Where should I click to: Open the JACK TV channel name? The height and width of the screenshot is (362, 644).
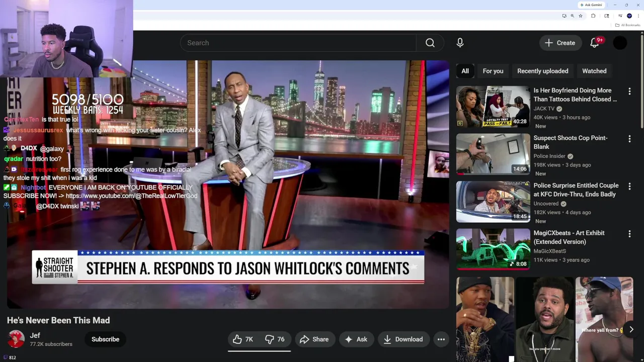(x=544, y=109)
